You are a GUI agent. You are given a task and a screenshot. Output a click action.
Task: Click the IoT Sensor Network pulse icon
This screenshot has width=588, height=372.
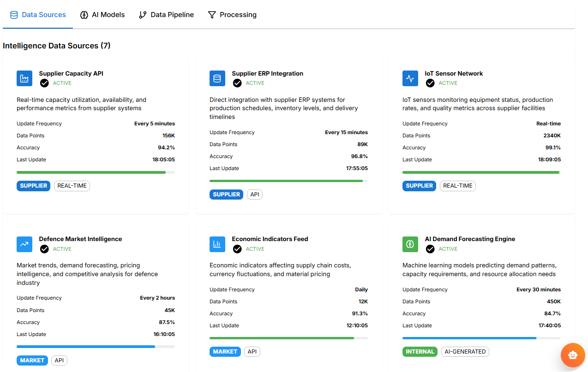[x=410, y=78]
